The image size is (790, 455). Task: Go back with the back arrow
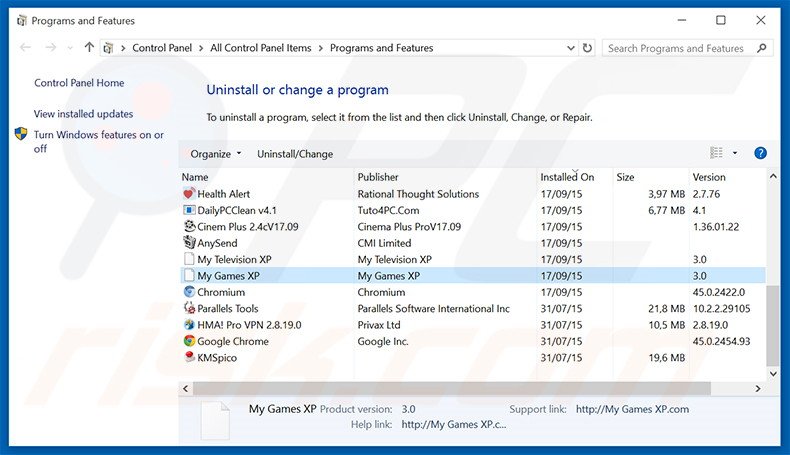[25, 47]
